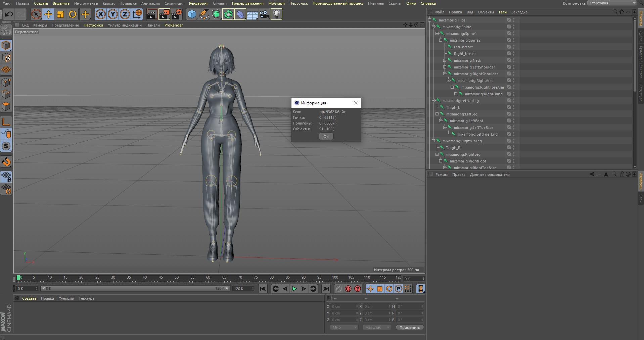
Task: Open the Масштаб dropdown
Action: (x=377, y=327)
